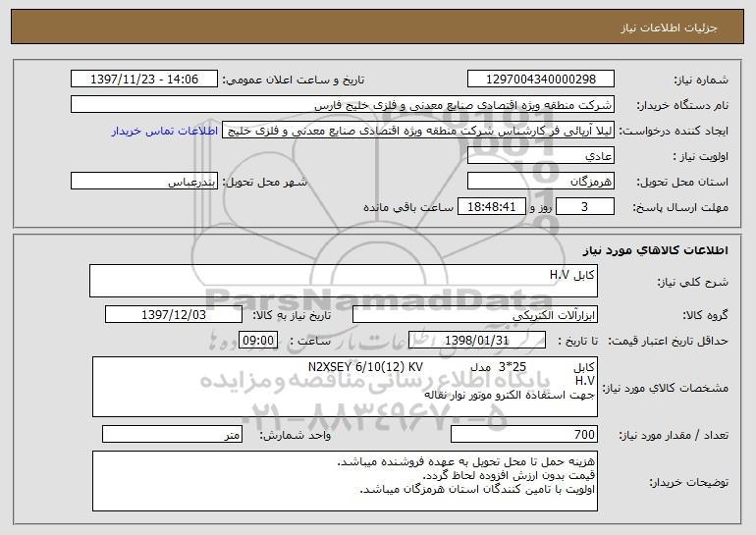This screenshot has height=535, width=756.
Task: Click the need date field 1397/12/03
Action: click(x=174, y=314)
